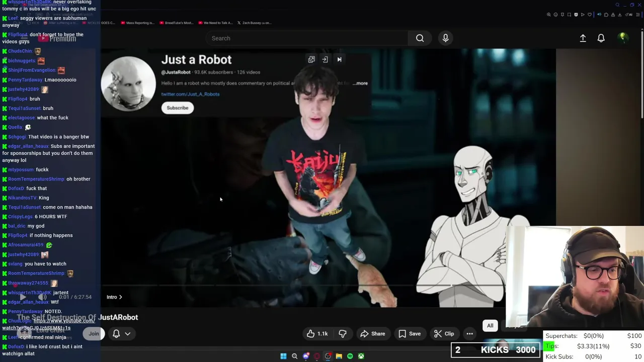644x362 pixels.
Task: Open the Mass Reporting browser tab
Action: click(137, 23)
